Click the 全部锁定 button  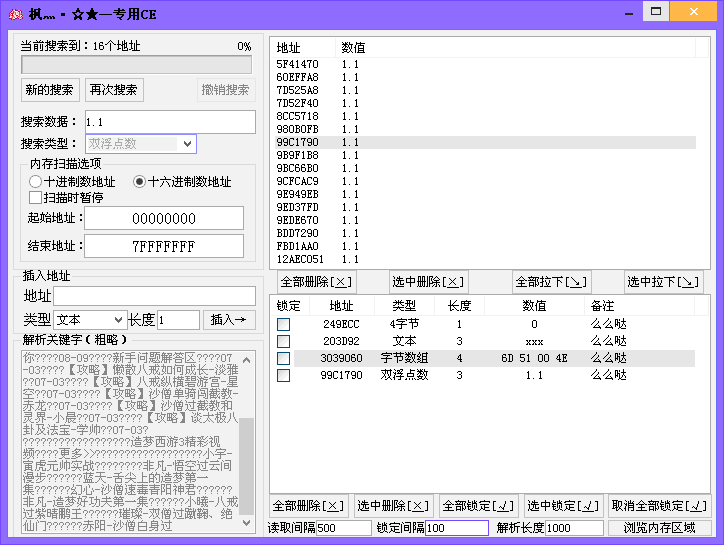pos(478,506)
